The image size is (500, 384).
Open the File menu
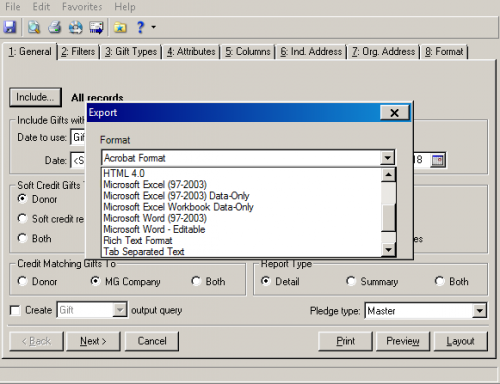coord(13,6)
